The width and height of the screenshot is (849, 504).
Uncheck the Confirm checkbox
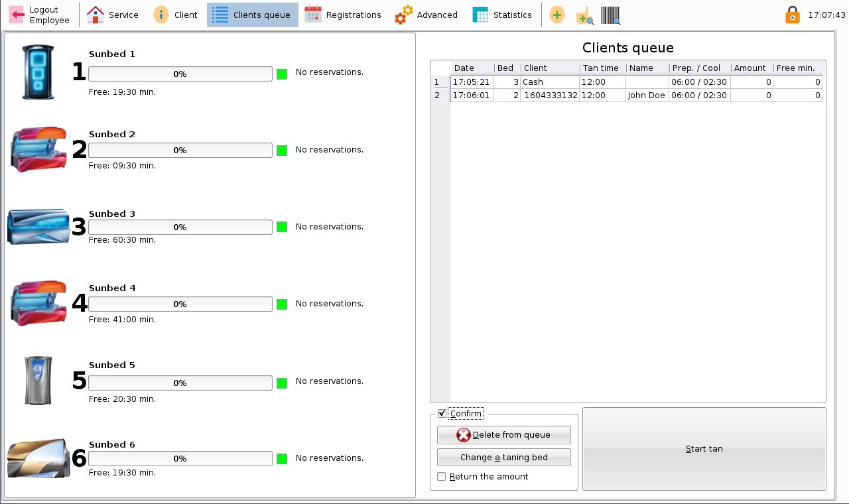pyautogui.click(x=442, y=414)
